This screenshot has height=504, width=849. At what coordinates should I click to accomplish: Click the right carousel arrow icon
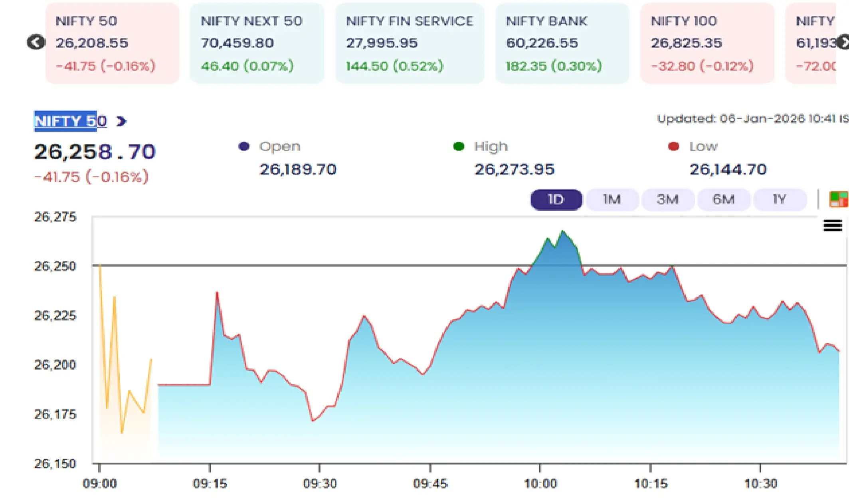point(843,42)
